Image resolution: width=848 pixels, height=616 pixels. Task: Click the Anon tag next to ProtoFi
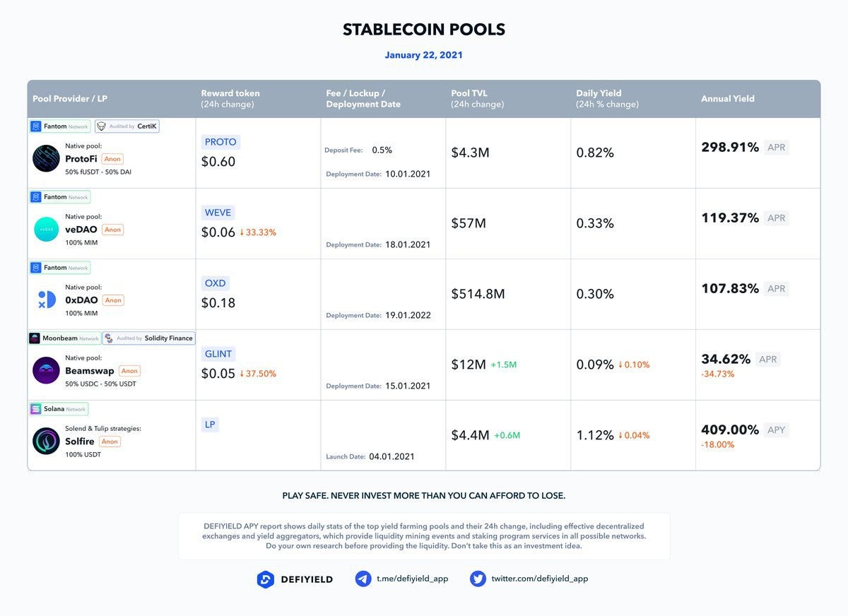(x=112, y=159)
